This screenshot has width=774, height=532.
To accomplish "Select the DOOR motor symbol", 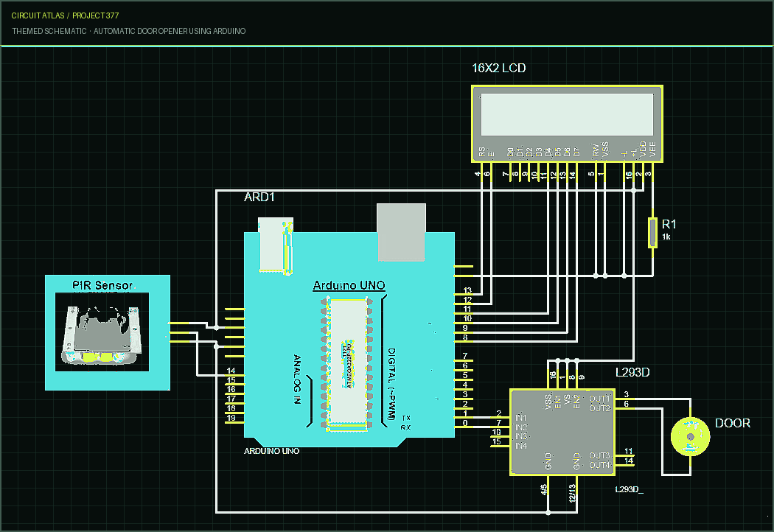I will click(x=690, y=436).
